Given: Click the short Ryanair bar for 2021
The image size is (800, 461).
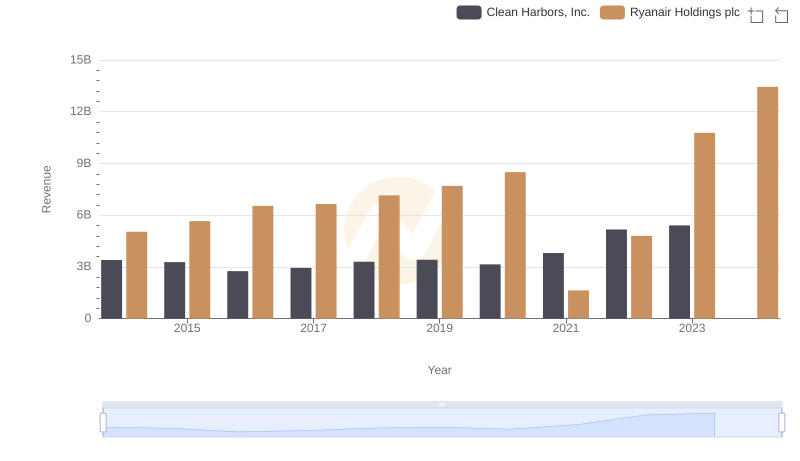Looking at the screenshot, I should click(578, 304).
